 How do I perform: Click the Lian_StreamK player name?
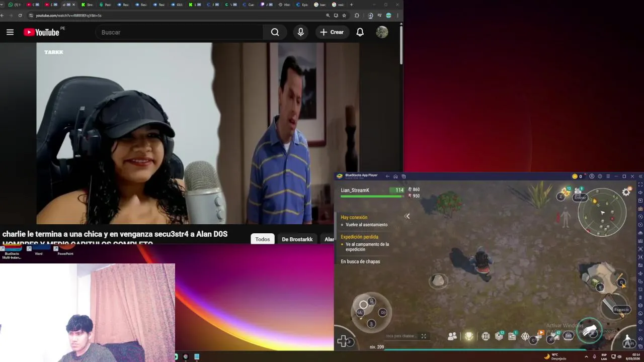(355, 190)
